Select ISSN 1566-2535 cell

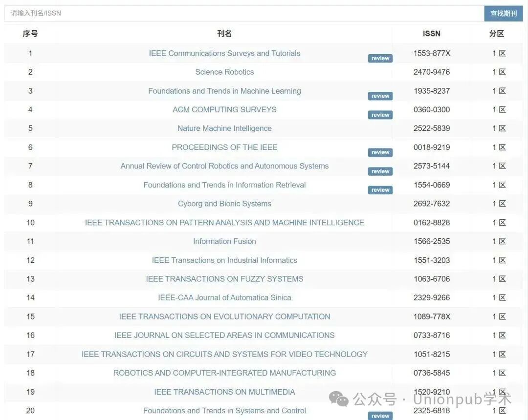(432, 241)
